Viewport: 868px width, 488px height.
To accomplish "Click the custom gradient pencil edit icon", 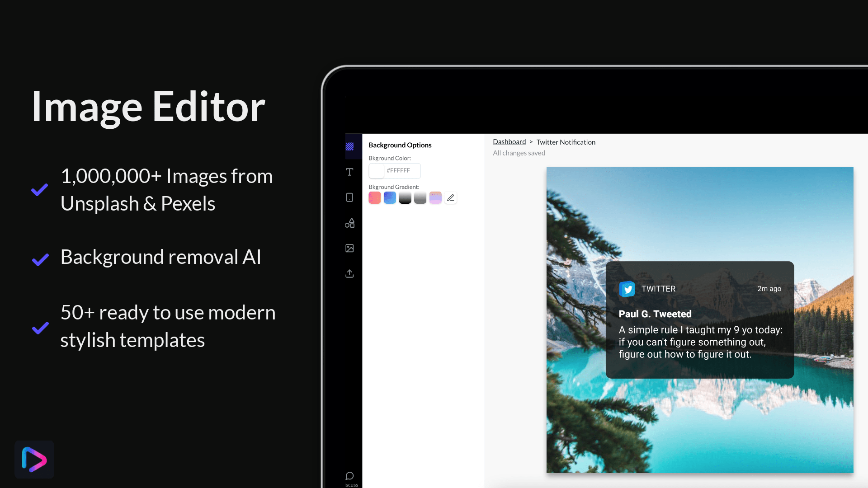I will (450, 198).
